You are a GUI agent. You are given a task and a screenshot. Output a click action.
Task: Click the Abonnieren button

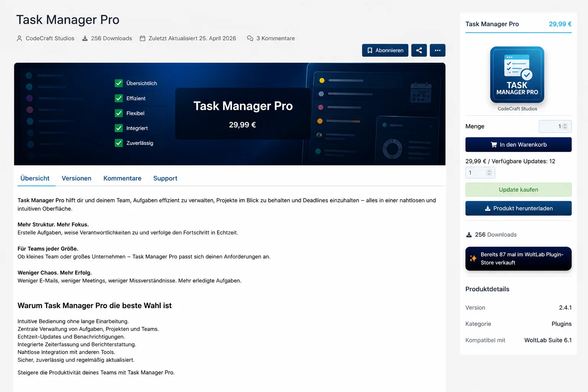[385, 50]
